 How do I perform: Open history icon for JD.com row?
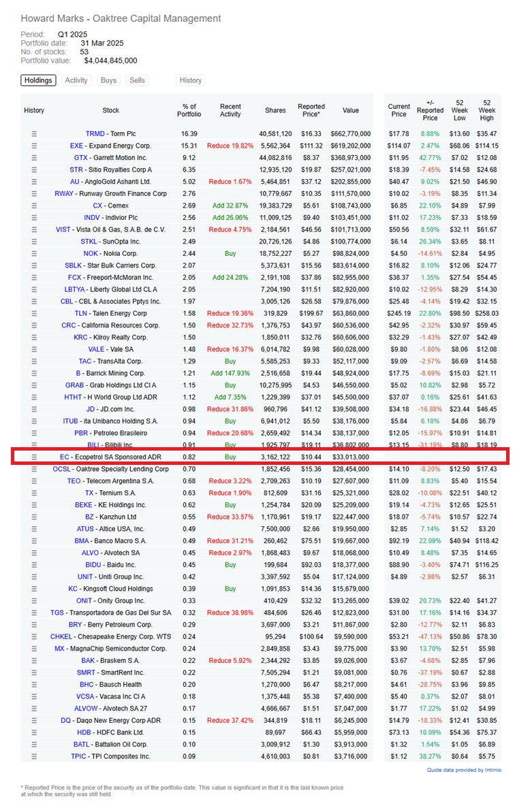coord(34,409)
